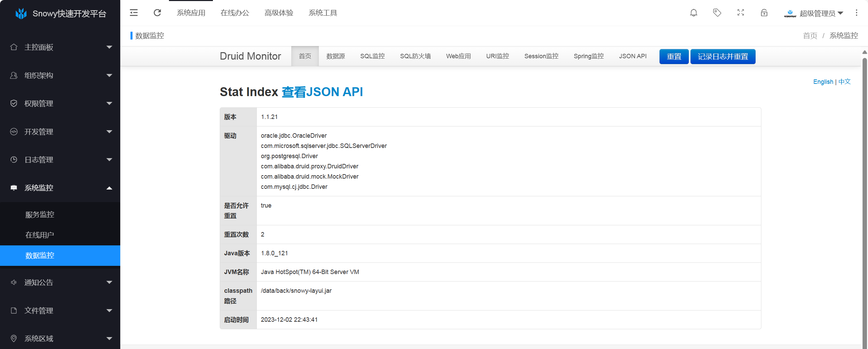Open the 超级管理员 user dropdown
This screenshot has width=868, height=349.
pos(821,13)
